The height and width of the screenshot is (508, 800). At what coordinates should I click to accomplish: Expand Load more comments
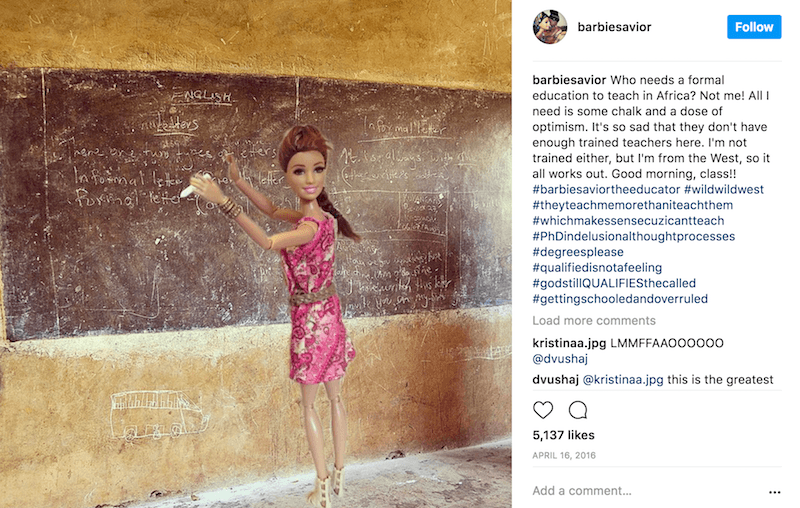pos(594,320)
